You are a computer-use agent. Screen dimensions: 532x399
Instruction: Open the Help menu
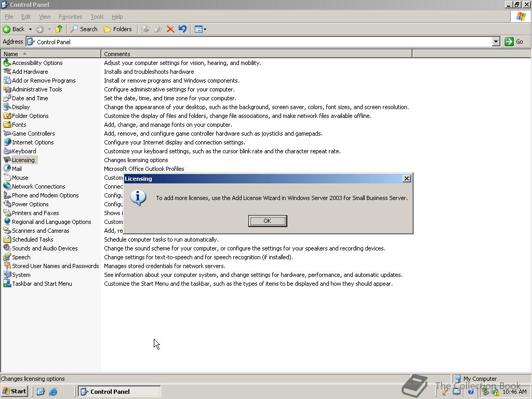[117, 17]
